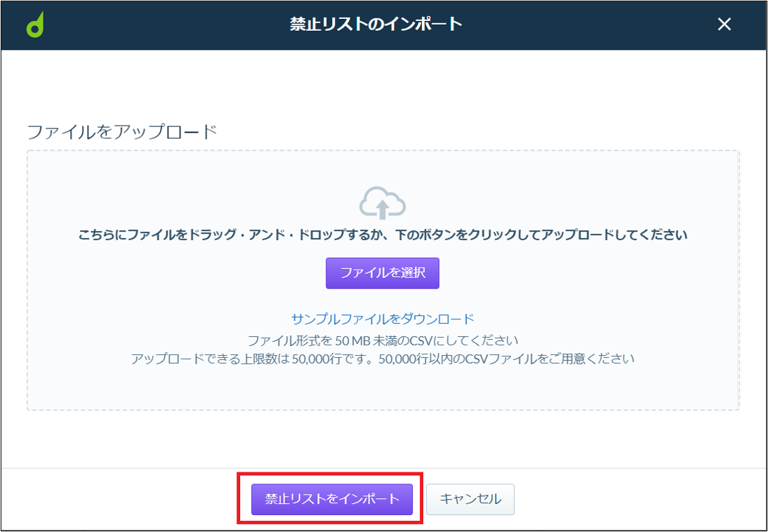The height and width of the screenshot is (532, 768).
Task: Click the green logo in the header
Action: coord(35,25)
